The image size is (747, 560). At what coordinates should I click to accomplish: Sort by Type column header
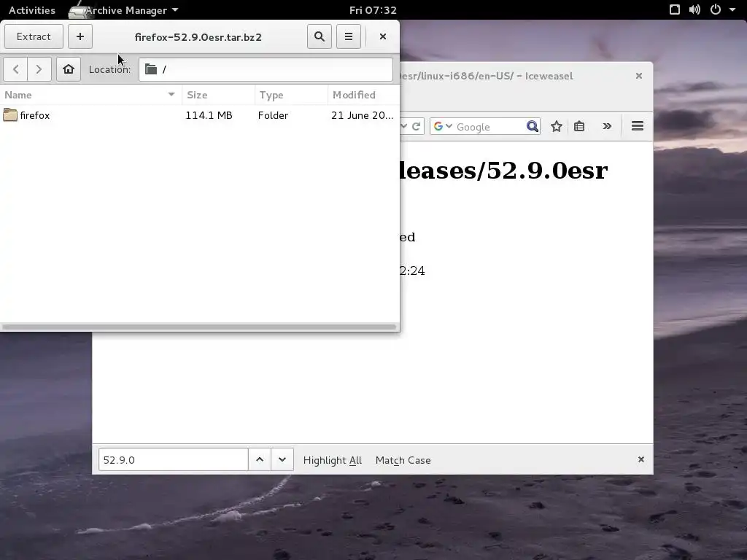(x=291, y=95)
